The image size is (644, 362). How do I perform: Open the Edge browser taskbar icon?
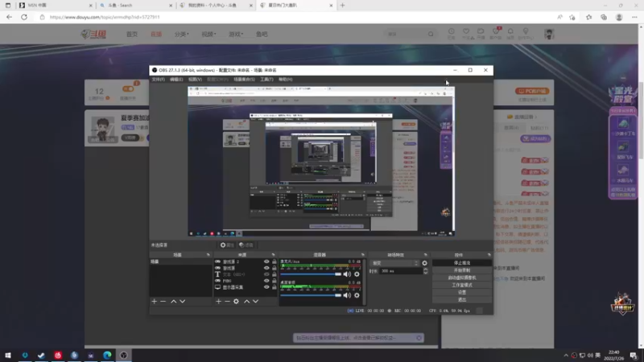tap(107, 355)
